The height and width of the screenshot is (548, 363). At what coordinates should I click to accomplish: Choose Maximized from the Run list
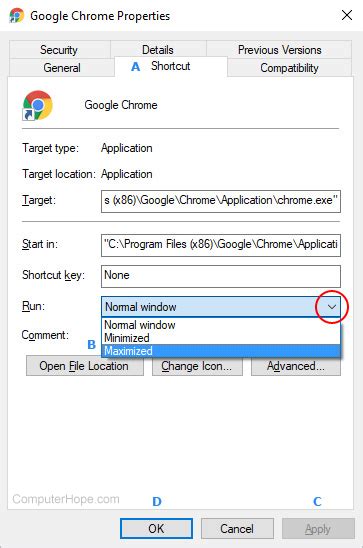pyautogui.click(x=221, y=351)
